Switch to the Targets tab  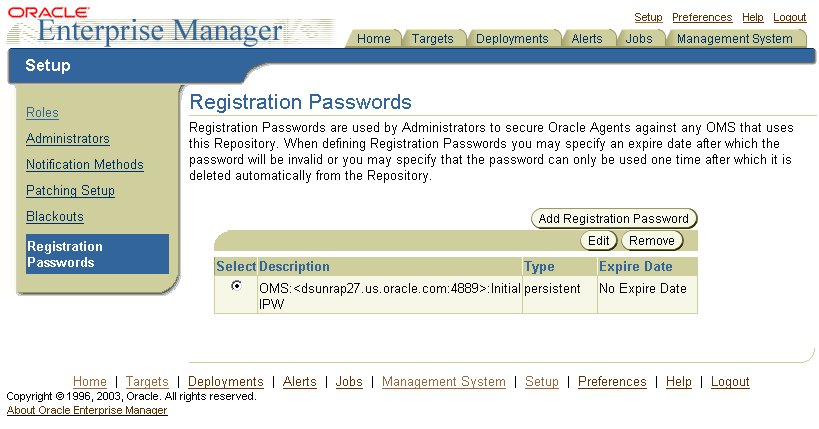pos(432,39)
